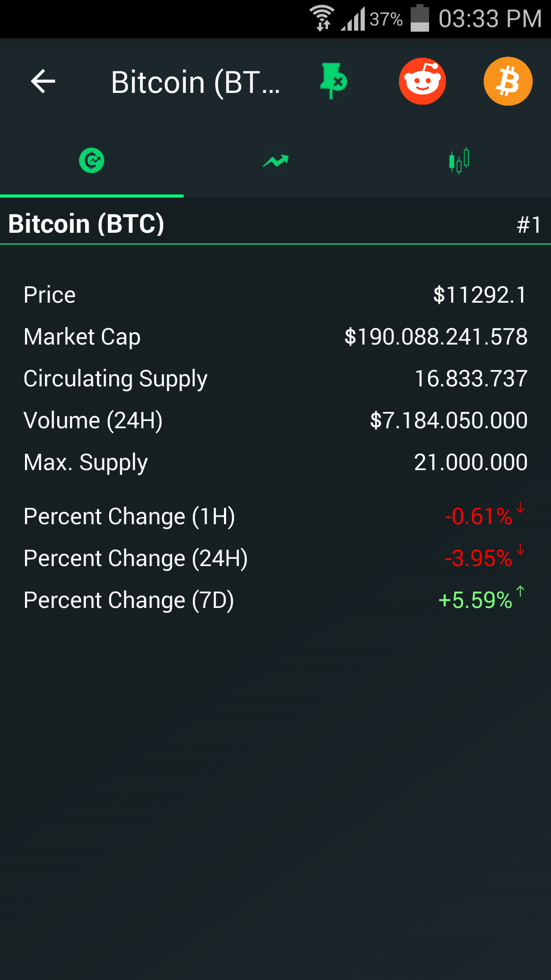Open the candlestick chart tab
The height and width of the screenshot is (980, 551).
459,161
